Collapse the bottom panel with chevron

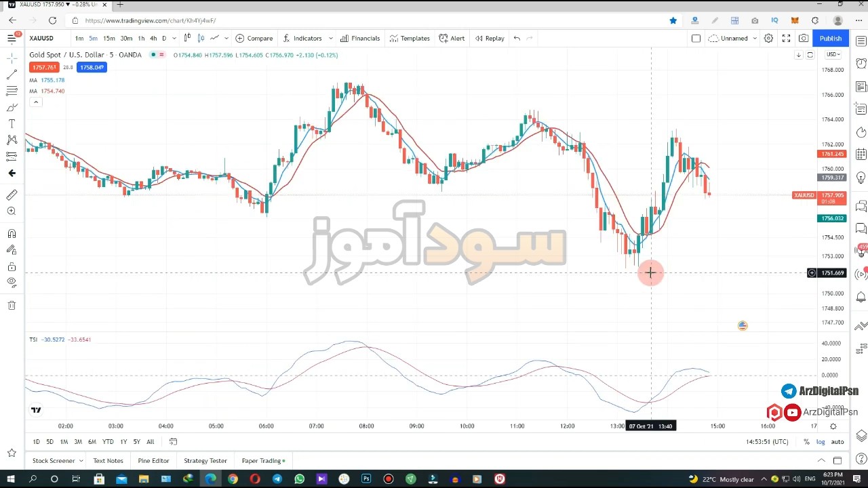tap(821, 461)
